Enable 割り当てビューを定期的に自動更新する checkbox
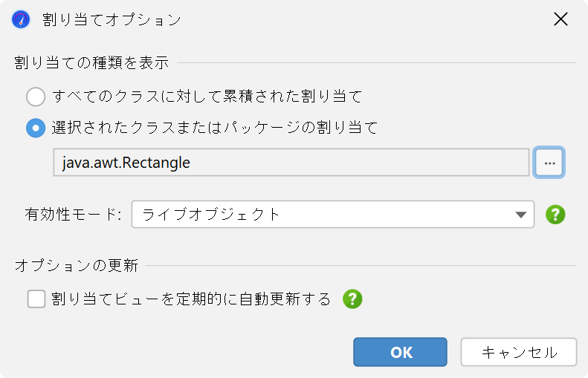 pos(36,299)
